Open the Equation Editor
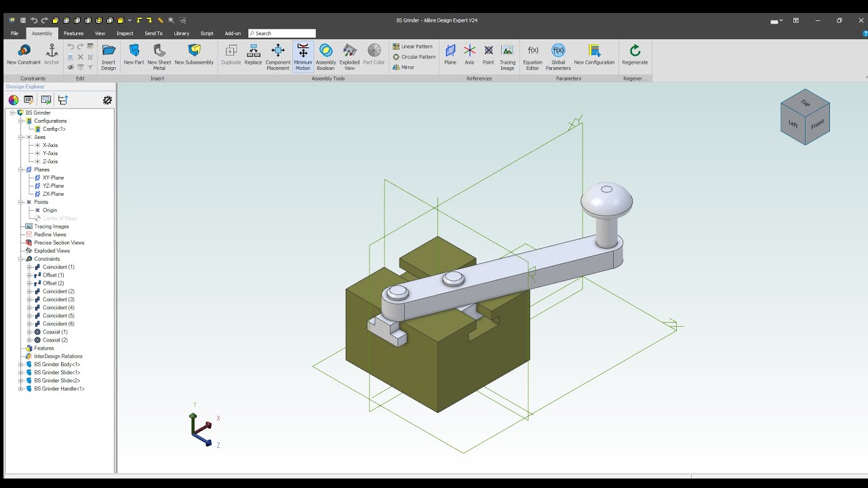This screenshot has height=488, width=868. [x=533, y=57]
